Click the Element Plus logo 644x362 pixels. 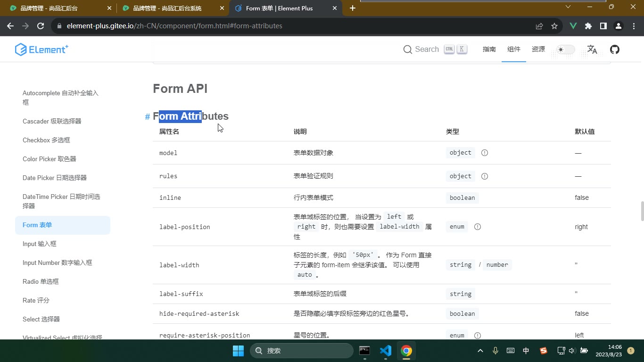[x=41, y=49]
